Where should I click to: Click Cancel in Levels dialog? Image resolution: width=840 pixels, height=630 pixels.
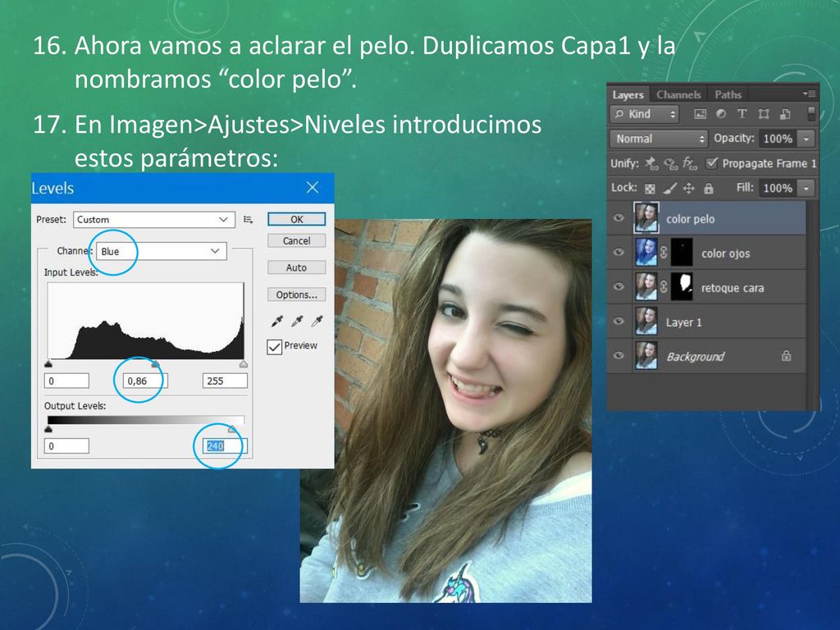296,241
